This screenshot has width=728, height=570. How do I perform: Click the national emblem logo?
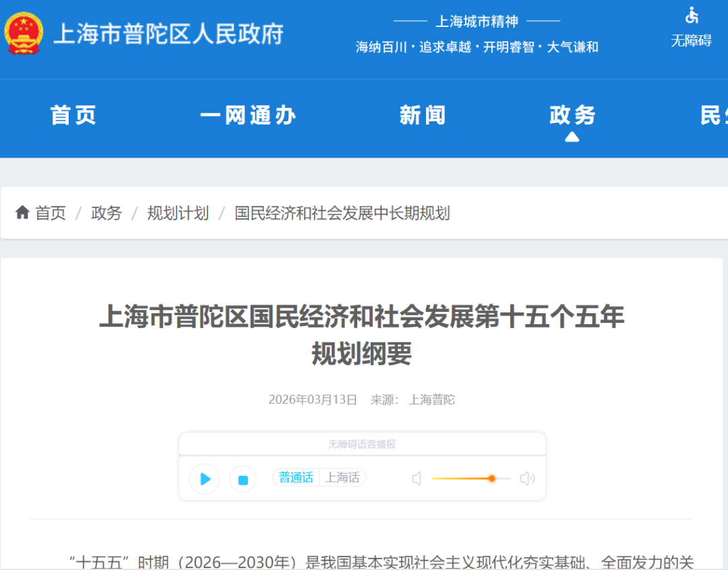click(24, 32)
